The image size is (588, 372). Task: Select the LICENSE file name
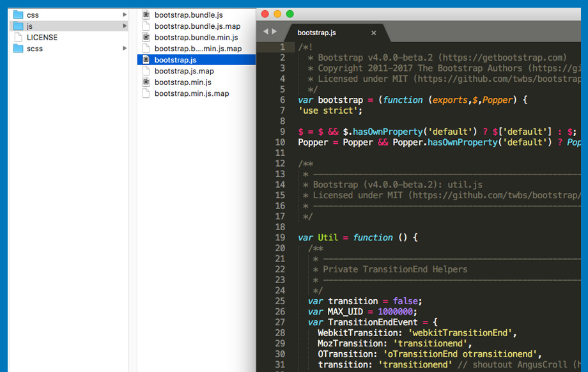tap(42, 38)
